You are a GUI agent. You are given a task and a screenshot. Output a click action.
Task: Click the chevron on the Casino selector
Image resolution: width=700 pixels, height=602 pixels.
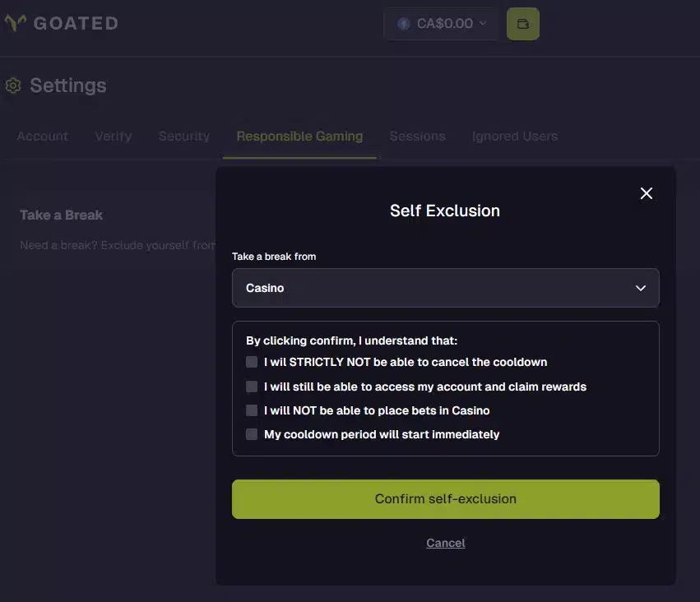coord(640,288)
